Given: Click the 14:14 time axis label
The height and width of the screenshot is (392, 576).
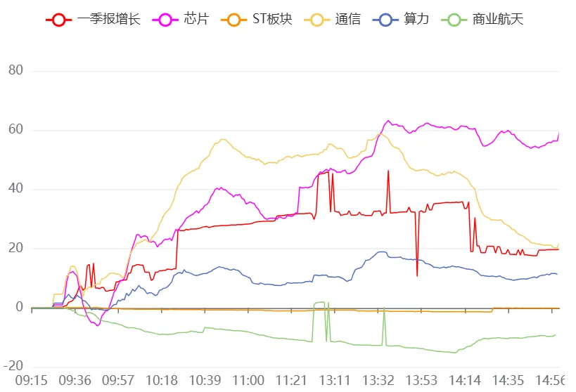Looking at the screenshot, I should click(x=465, y=381).
